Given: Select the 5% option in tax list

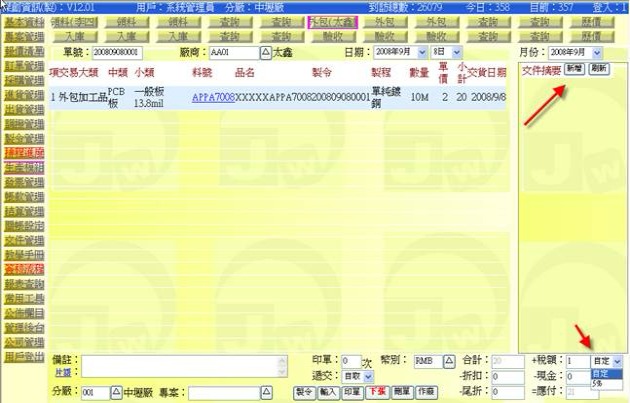Looking at the screenshot, I should (x=597, y=383).
